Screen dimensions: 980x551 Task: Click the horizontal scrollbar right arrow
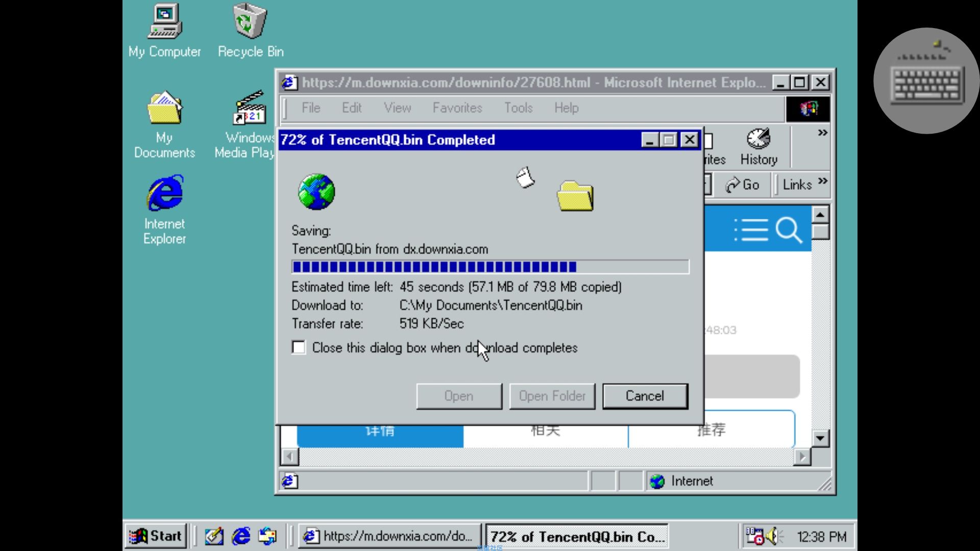[802, 456]
